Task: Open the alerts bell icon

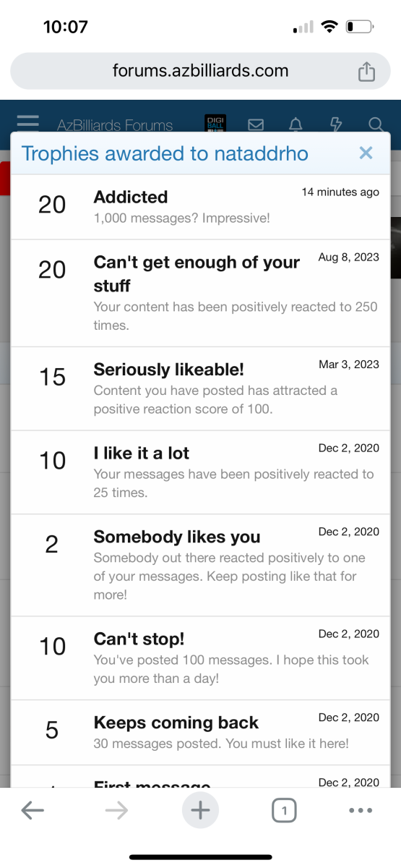Action: click(295, 124)
